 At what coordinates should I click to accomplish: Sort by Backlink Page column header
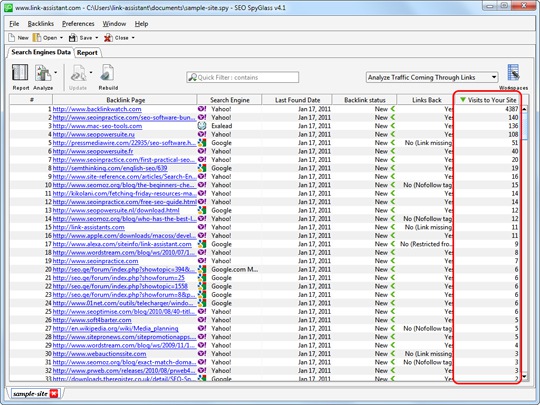click(125, 100)
